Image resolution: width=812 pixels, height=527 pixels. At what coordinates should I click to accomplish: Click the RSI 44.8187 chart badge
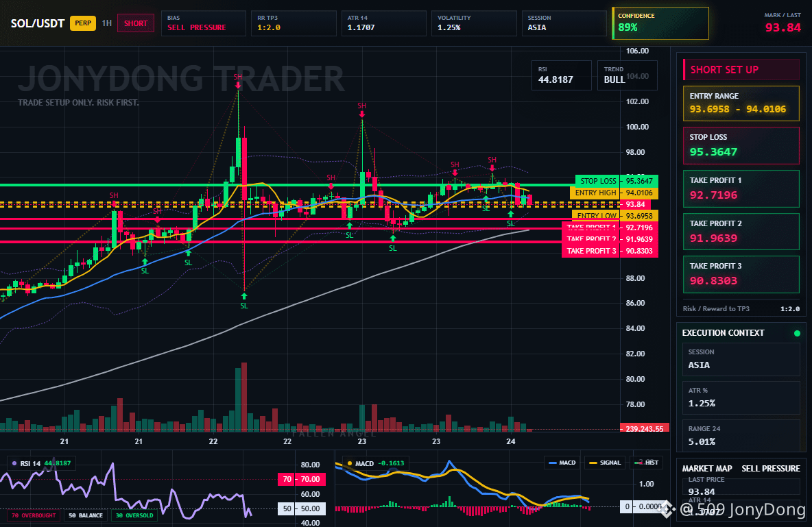pyautogui.click(x=562, y=75)
